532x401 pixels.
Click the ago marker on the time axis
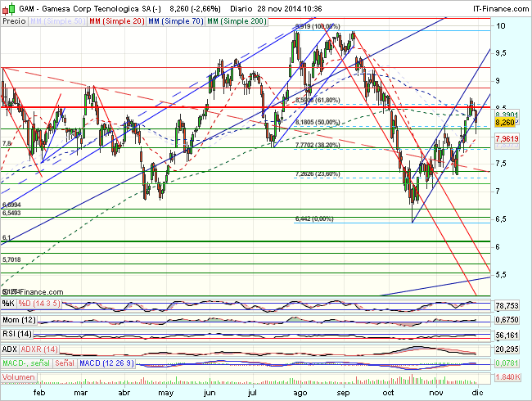[x=300, y=393]
